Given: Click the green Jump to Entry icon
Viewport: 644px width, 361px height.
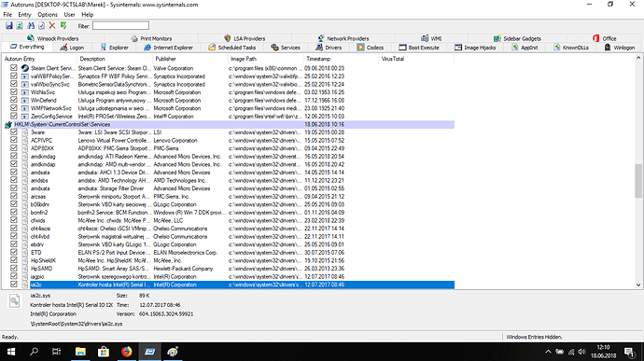Looking at the screenshot, I should click(x=63, y=26).
